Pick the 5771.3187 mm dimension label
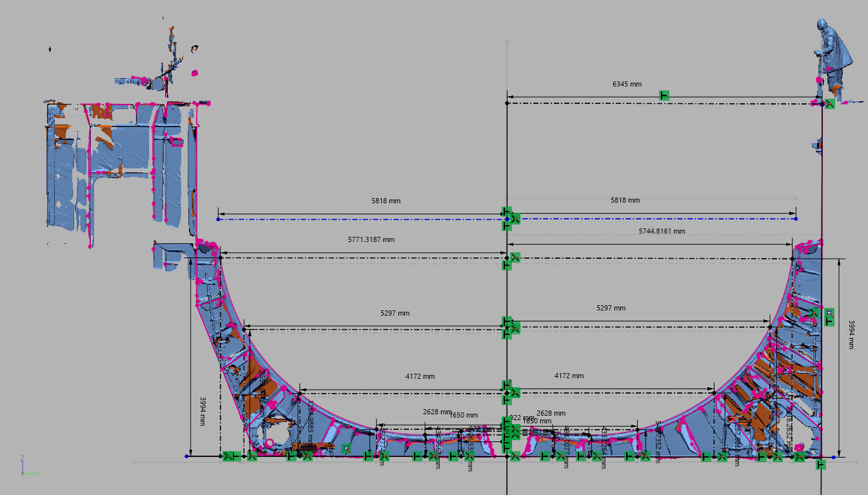Image resolution: width=868 pixels, height=495 pixels. click(371, 239)
